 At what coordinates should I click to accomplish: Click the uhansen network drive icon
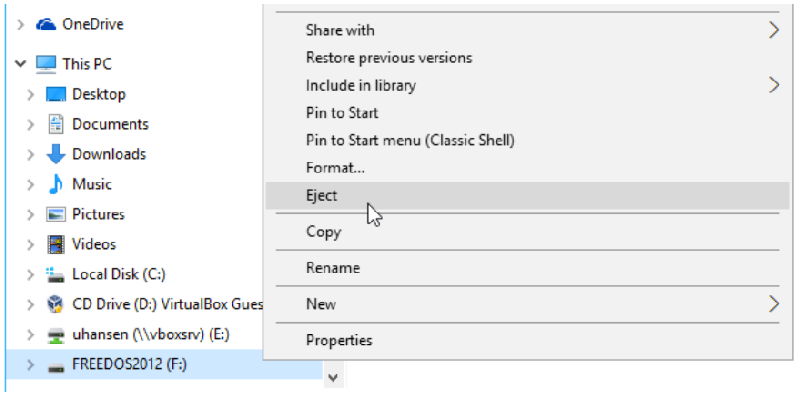pyautogui.click(x=56, y=334)
